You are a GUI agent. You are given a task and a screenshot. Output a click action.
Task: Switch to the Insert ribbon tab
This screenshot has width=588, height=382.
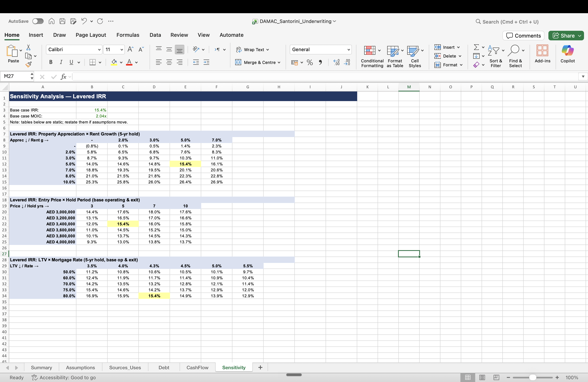[x=36, y=35]
